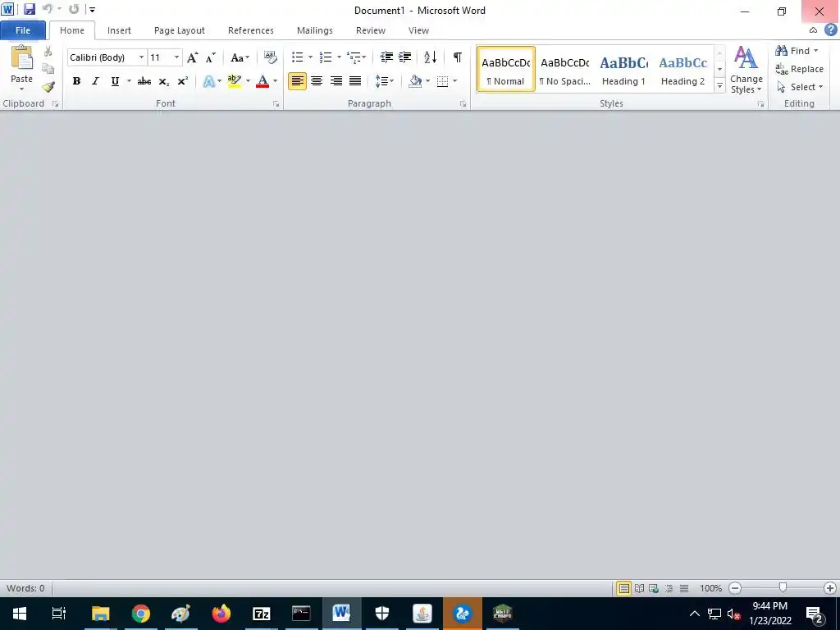Click the 100% zoom level indicator

pyautogui.click(x=711, y=588)
